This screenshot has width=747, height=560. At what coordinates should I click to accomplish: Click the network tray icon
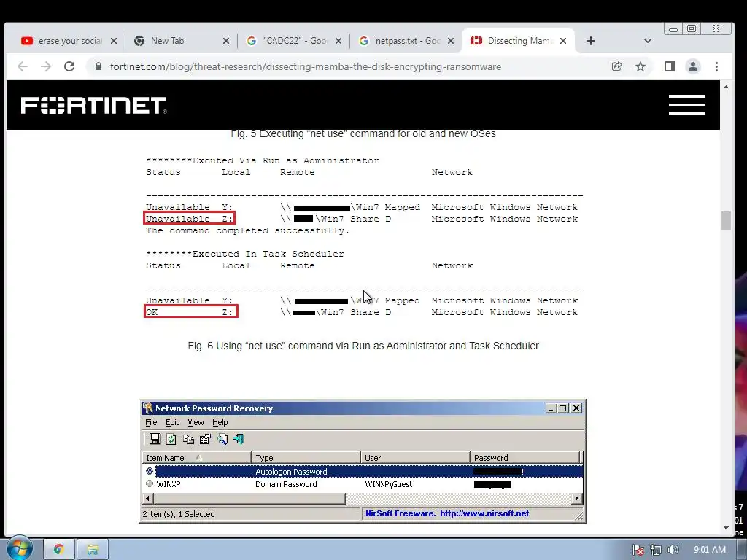pyautogui.click(x=656, y=550)
